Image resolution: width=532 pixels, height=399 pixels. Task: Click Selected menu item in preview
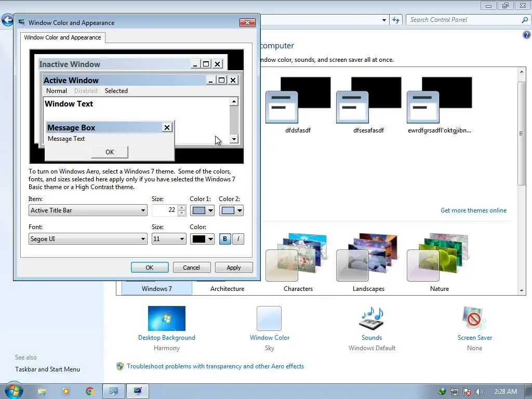[116, 90]
